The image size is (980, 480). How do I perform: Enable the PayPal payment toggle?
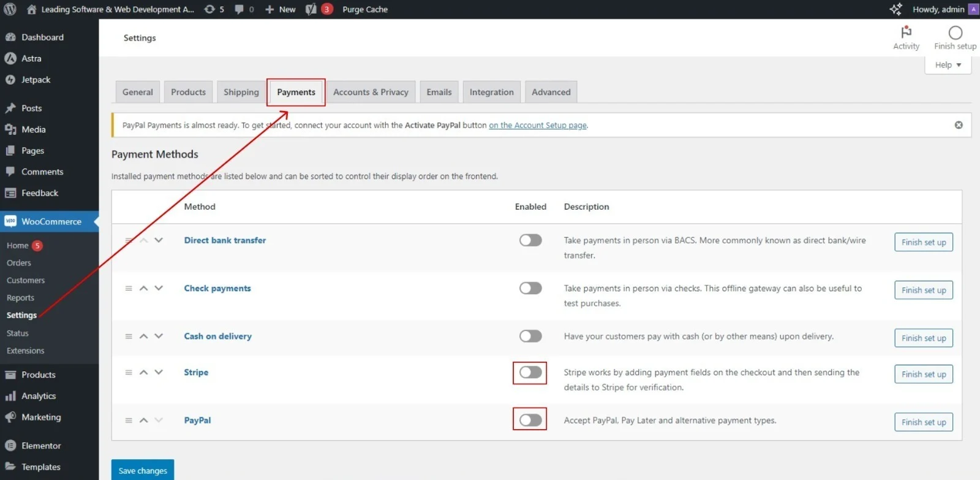pyautogui.click(x=530, y=420)
